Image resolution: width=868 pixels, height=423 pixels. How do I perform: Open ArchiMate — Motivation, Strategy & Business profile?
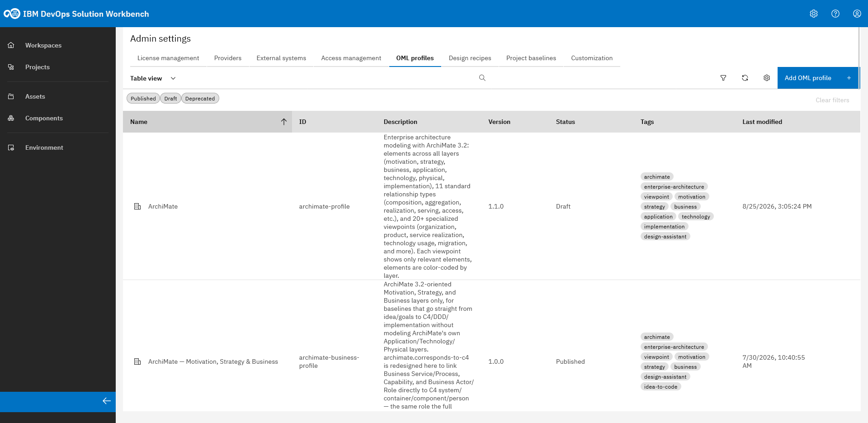[x=213, y=361]
